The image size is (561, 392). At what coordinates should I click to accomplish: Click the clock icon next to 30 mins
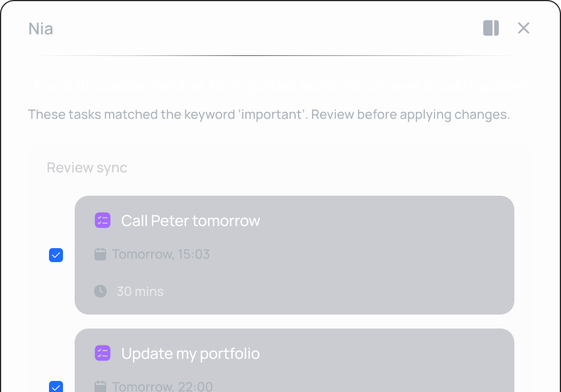(x=100, y=291)
